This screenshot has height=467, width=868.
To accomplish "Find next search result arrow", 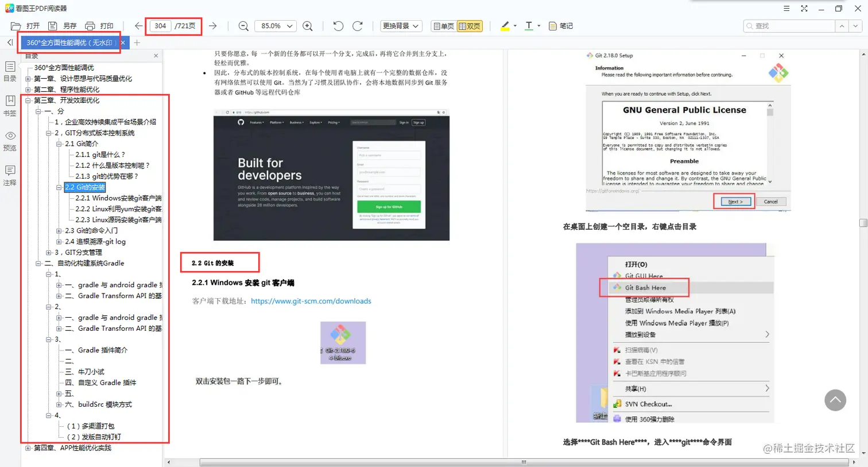I will [x=855, y=26].
